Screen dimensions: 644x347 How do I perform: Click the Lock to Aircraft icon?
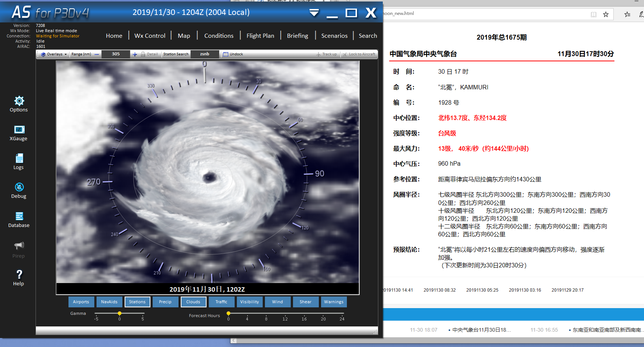pyautogui.click(x=345, y=54)
